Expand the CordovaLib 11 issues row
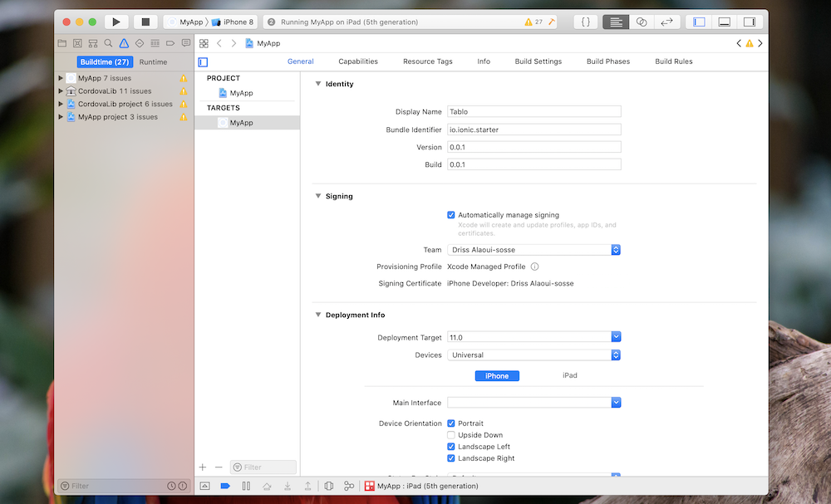This screenshot has width=831, height=504. pos(61,91)
